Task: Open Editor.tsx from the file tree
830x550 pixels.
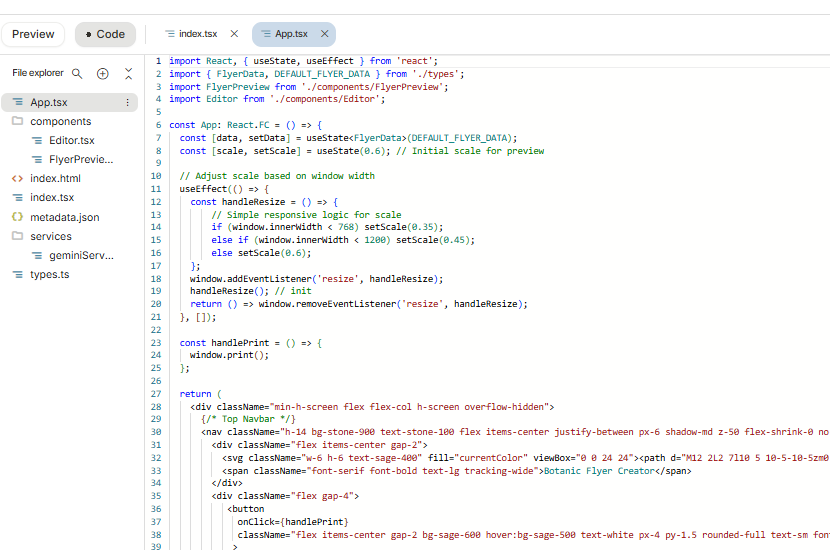Action: (71, 141)
